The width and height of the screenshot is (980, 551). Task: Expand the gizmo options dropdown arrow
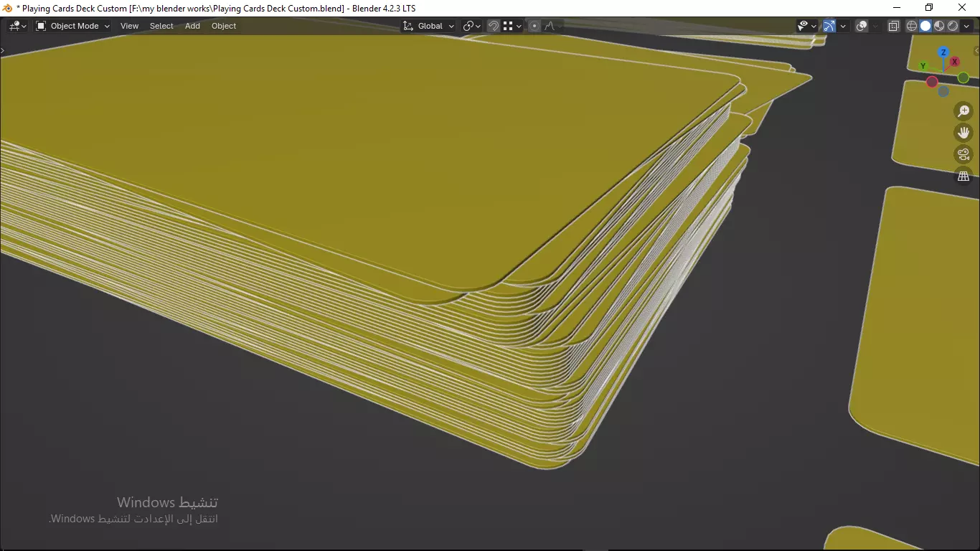pyautogui.click(x=843, y=26)
